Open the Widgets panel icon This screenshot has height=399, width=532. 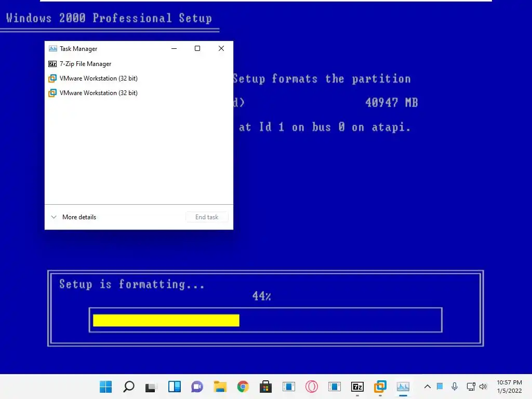point(175,387)
